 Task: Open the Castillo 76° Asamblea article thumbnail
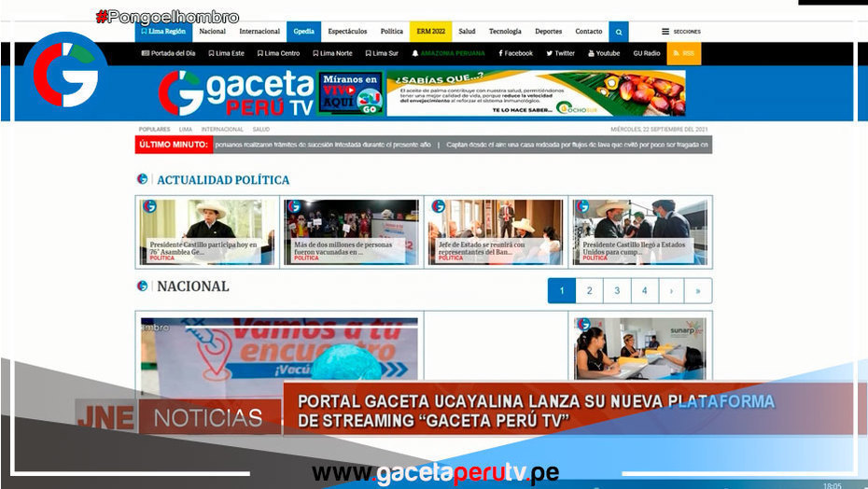[207, 232]
